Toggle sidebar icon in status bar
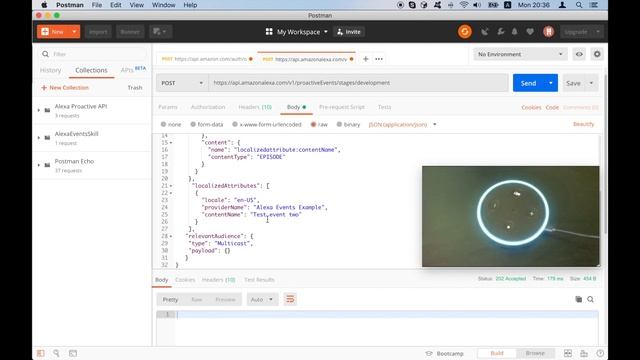This screenshot has width=640, height=360. [x=40, y=353]
